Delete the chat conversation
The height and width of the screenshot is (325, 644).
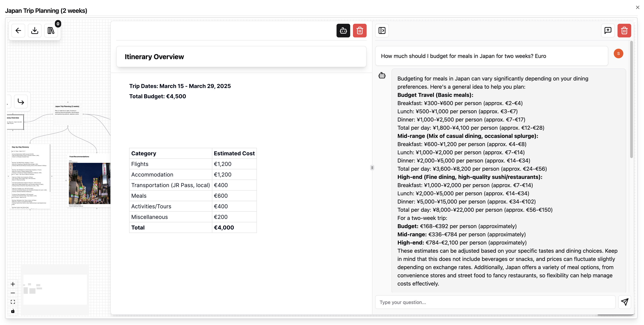[624, 30]
